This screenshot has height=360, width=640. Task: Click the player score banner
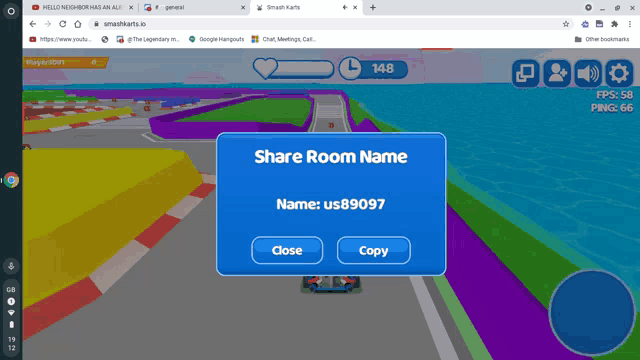click(65, 62)
